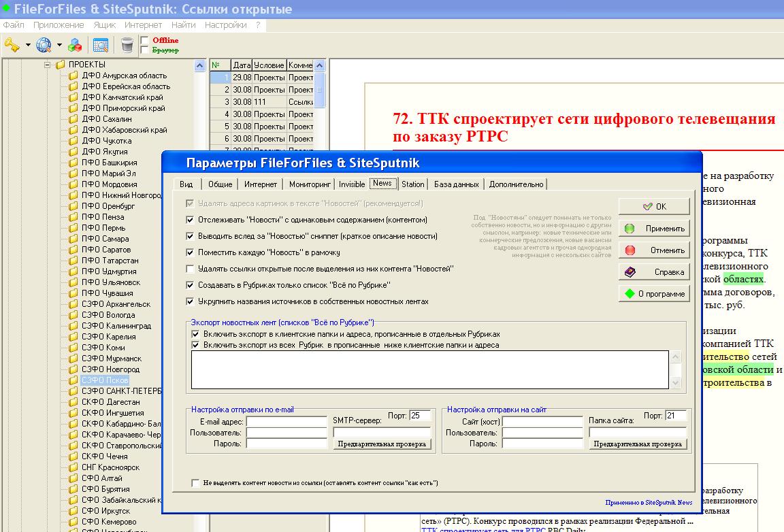Click folder icon of ДФО Сахалин
Viewport: 784px width, 532px height.
tap(73, 119)
